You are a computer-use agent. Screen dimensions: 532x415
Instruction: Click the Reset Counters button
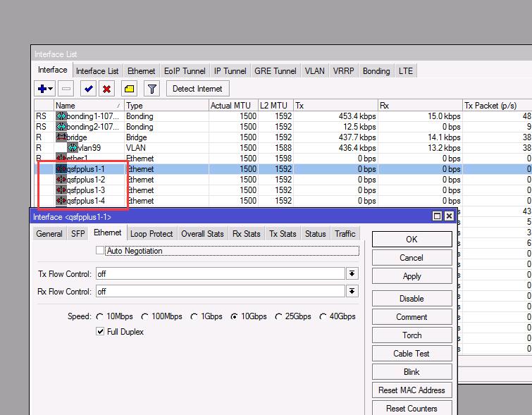tap(412, 408)
